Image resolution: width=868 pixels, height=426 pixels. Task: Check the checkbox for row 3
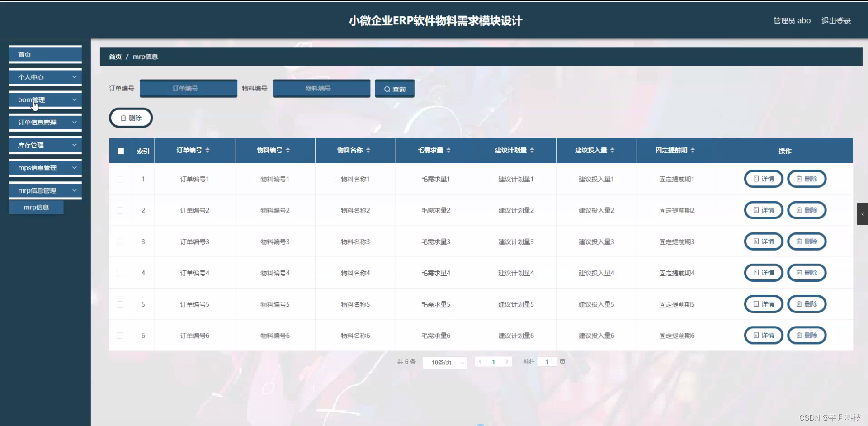tap(120, 241)
